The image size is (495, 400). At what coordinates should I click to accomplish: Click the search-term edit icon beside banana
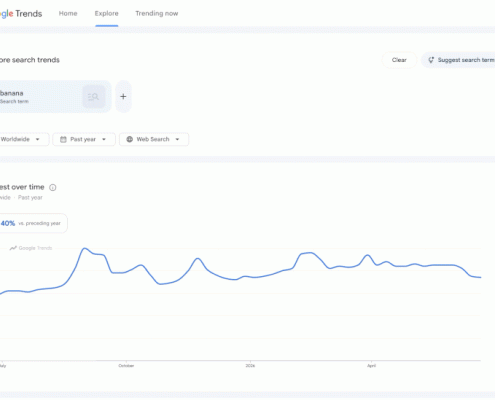[94, 97]
